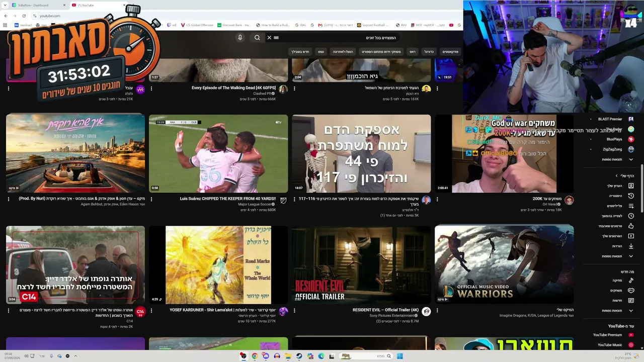
Task: Open סרטונים שאהבתי liked videos
Action: coord(616,226)
